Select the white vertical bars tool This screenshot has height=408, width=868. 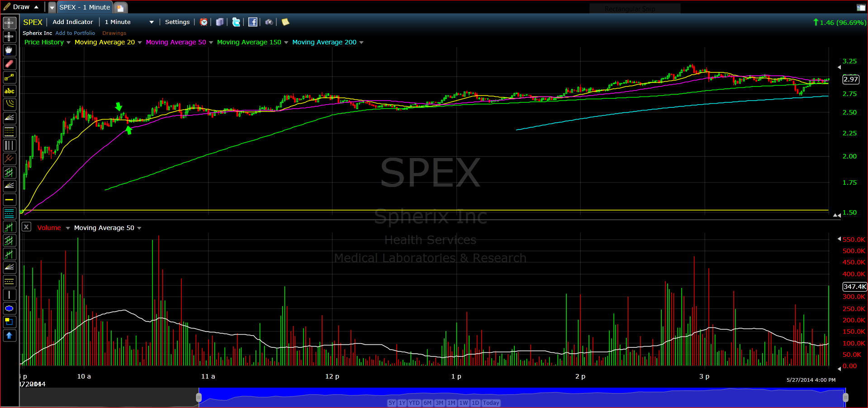(x=9, y=145)
